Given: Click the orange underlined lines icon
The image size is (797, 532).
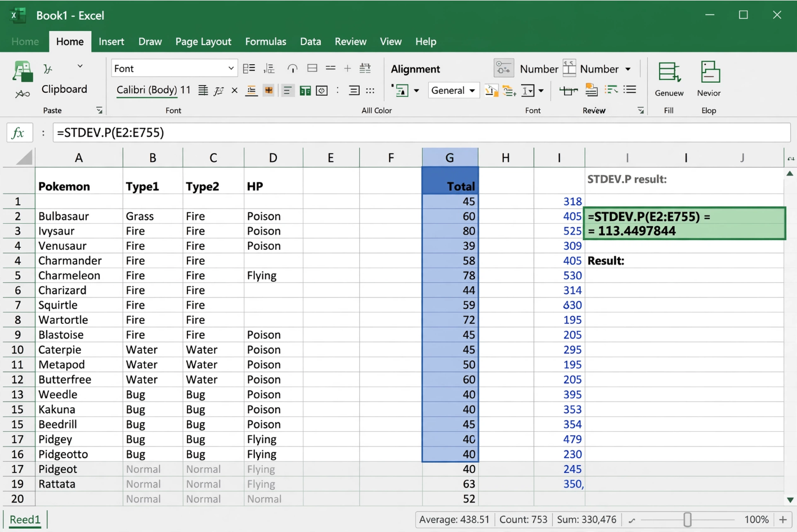Looking at the screenshot, I should pos(252,91).
